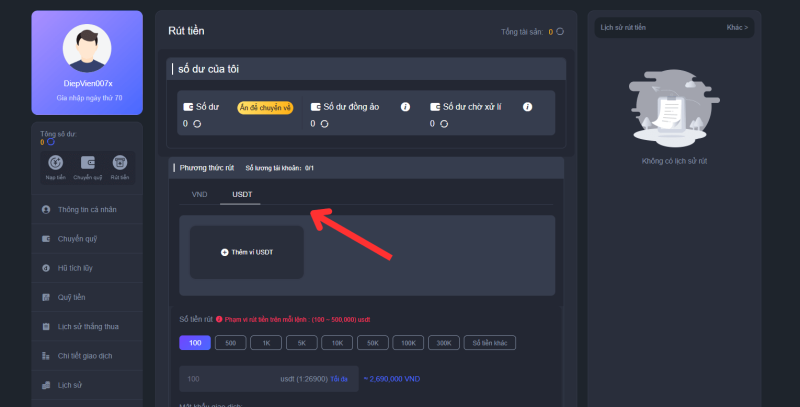800x407 pixels.
Task: Click the plus icon in Thêm ví USDT
Action: point(224,252)
